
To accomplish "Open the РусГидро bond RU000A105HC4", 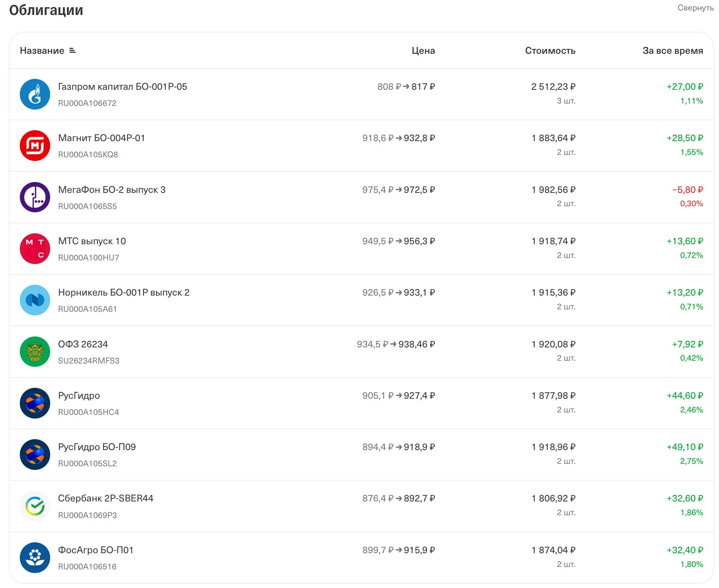I will coord(89,412).
